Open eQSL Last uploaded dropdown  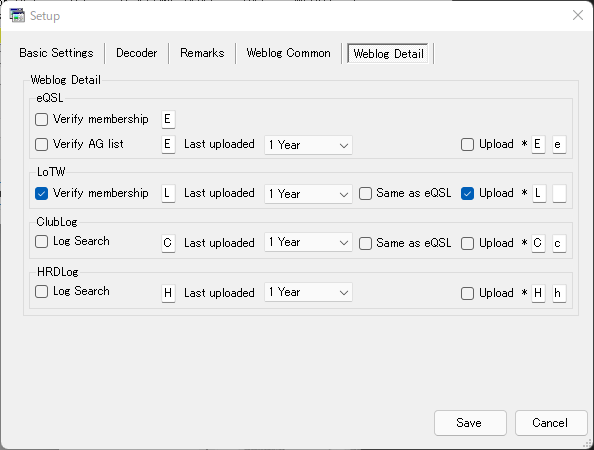click(308, 145)
